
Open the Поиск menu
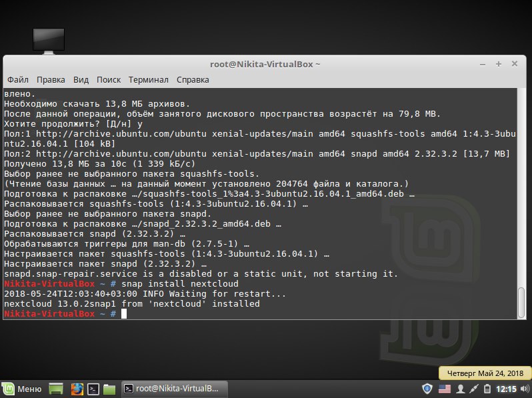[x=109, y=80]
